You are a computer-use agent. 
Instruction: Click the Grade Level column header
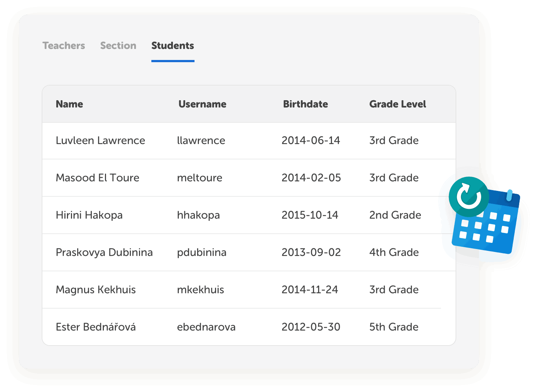pyautogui.click(x=397, y=104)
